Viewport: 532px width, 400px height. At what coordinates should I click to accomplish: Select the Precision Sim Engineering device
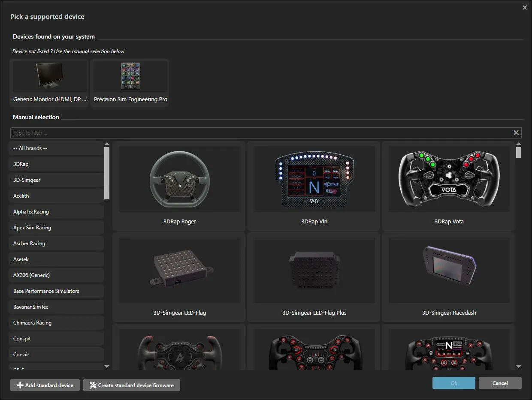click(x=130, y=83)
